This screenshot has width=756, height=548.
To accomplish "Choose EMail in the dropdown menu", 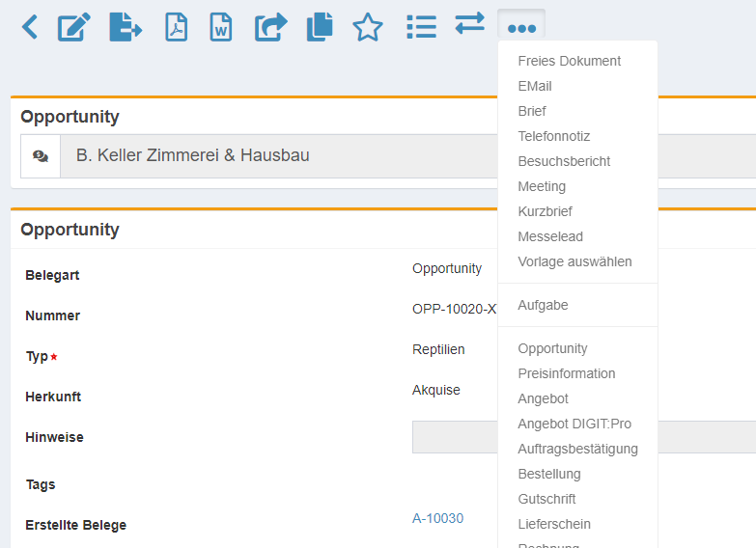I will point(535,86).
